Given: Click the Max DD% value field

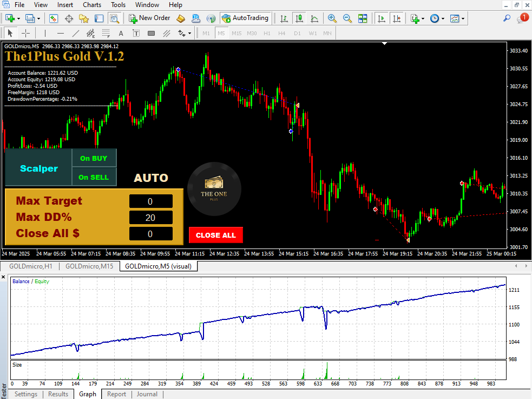Looking at the screenshot, I should tap(150, 218).
